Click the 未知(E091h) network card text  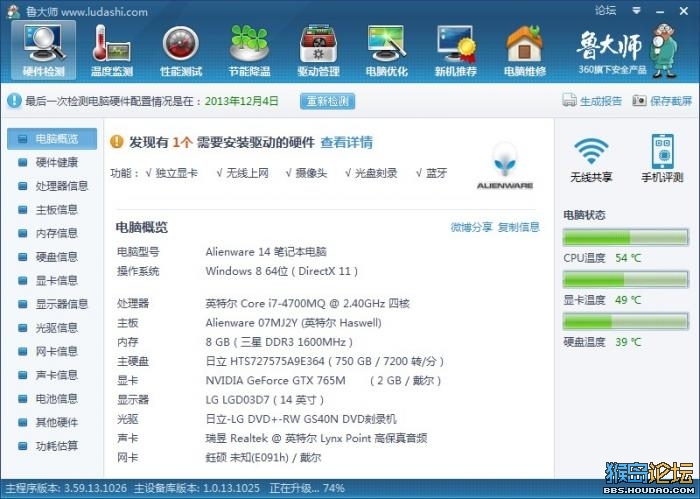point(263,457)
